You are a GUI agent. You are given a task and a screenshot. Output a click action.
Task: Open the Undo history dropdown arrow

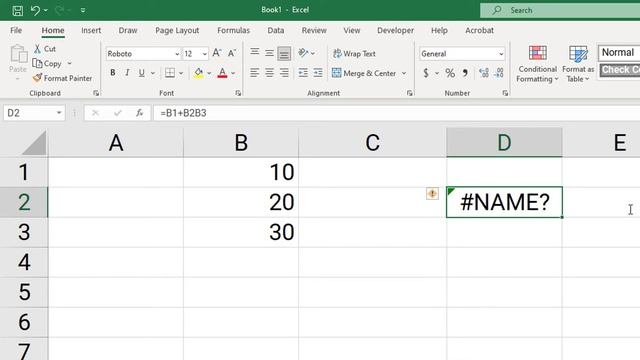click(x=45, y=10)
